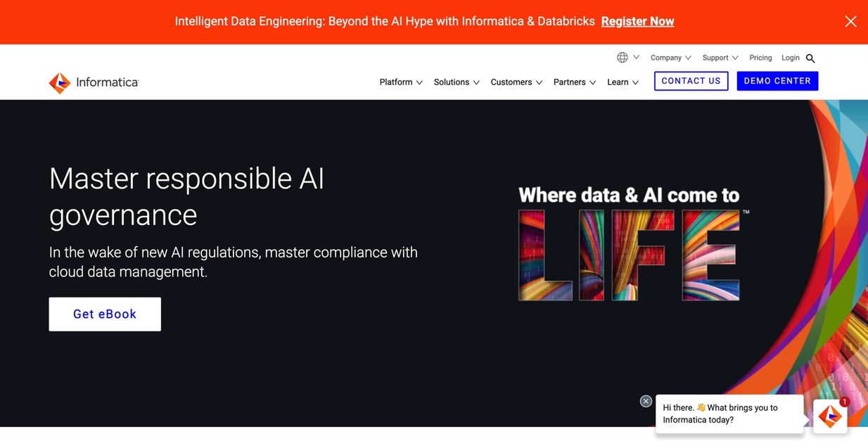Expand the Platform menu
This screenshot has width=868, height=448.
tap(401, 82)
